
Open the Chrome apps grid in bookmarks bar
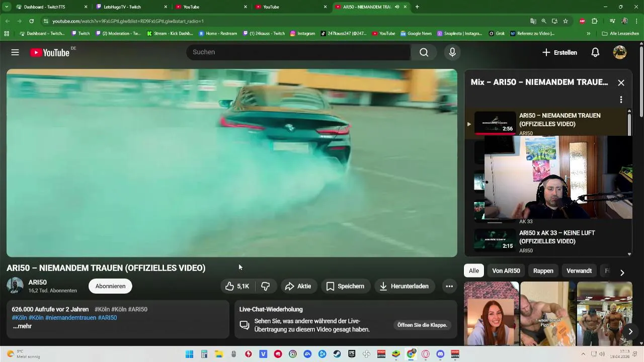[7, 34]
